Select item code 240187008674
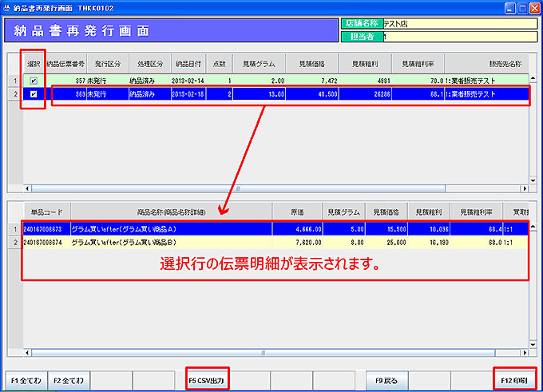The image size is (543, 392). click(47, 243)
